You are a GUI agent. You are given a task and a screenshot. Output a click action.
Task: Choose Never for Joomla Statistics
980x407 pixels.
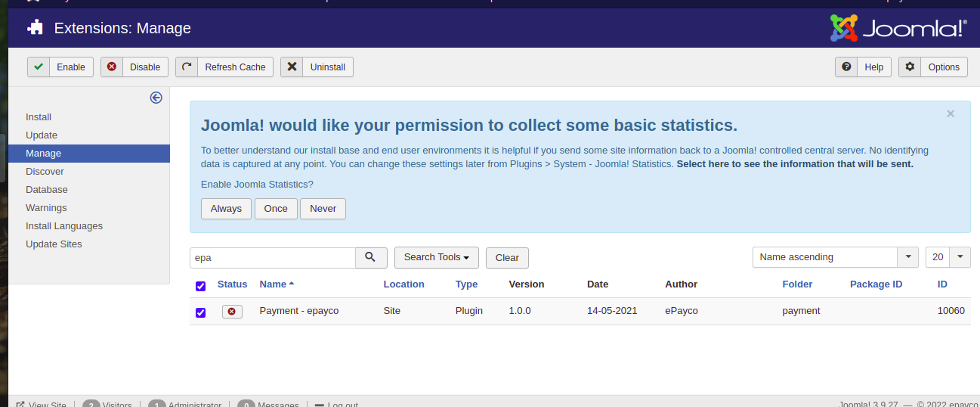(323, 209)
